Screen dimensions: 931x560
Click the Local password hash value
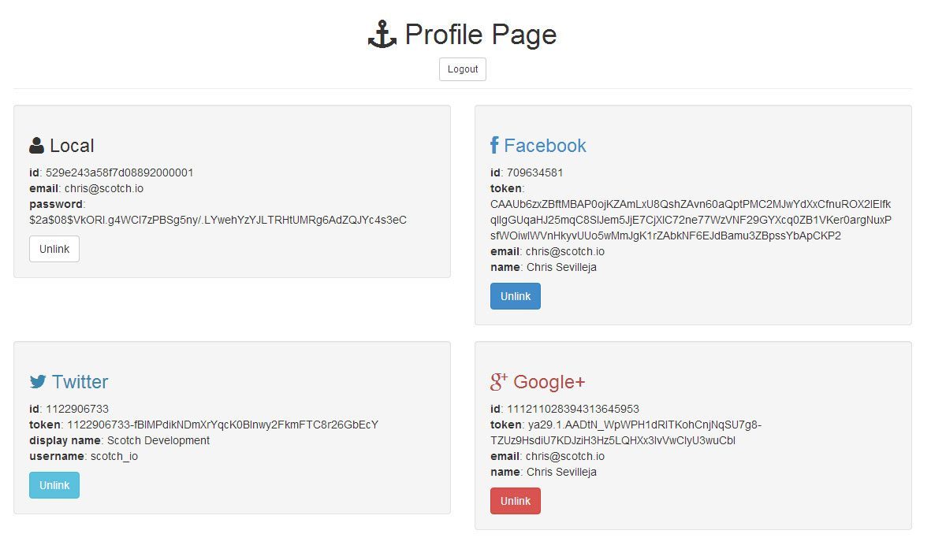coord(218,220)
